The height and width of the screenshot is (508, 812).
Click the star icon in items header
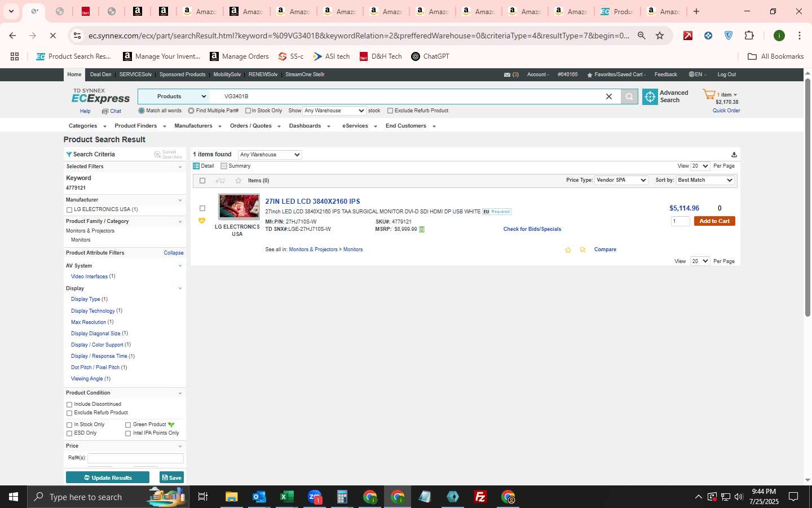click(238, 181)
